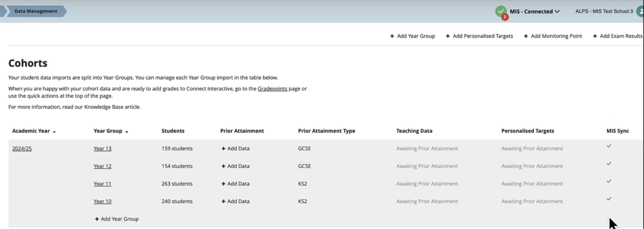Go to Data Management breadcrumb
Image resolution: width=644 pixels, height=229 pixels.
pyautogui.click(x=36, y=11)
